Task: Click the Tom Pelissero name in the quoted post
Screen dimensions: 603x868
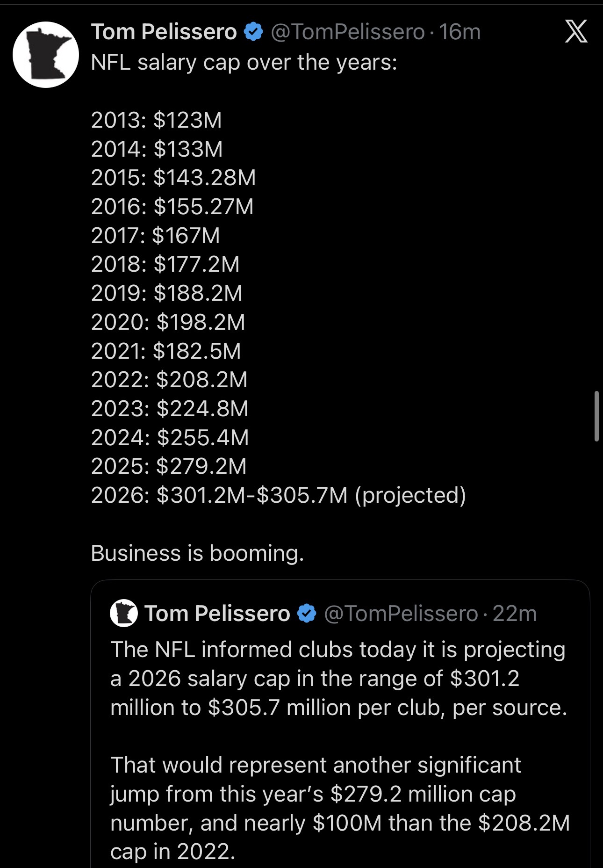Action: (217, 613)
